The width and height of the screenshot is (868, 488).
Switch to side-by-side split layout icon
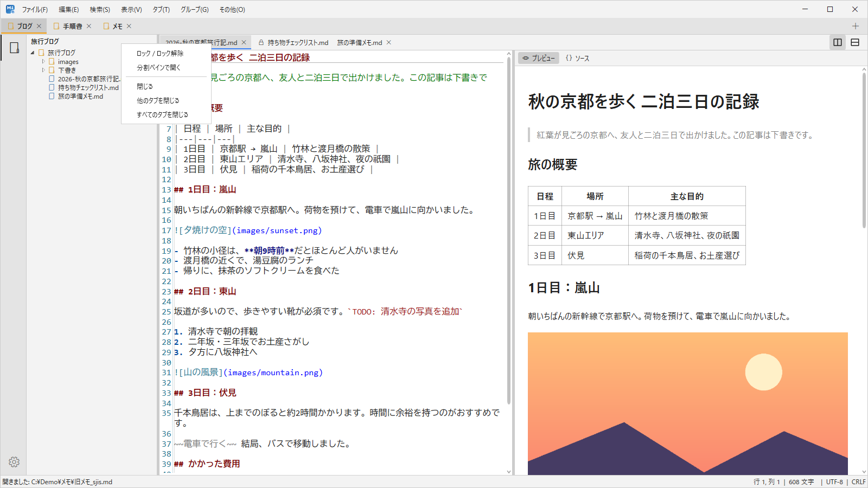coord(838,42)
